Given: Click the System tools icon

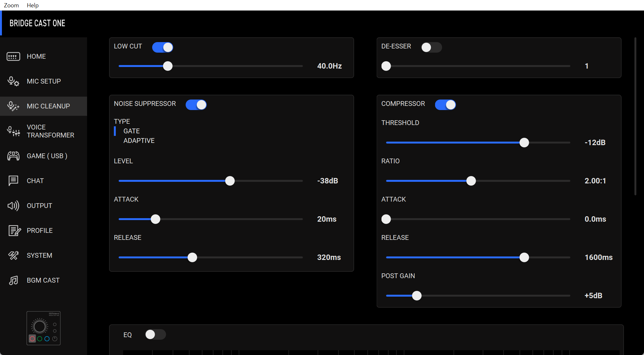Looking at the screenshot, I should 13,255.
